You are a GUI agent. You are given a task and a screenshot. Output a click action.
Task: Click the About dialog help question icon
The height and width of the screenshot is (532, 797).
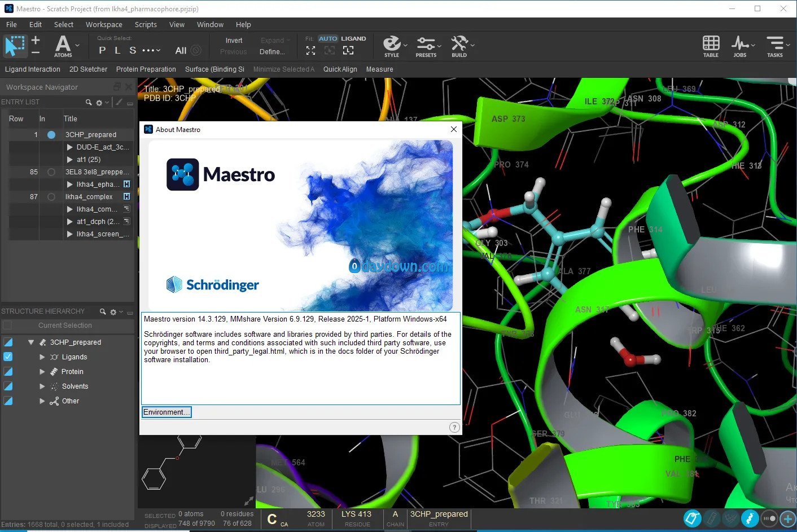[454, 427]
